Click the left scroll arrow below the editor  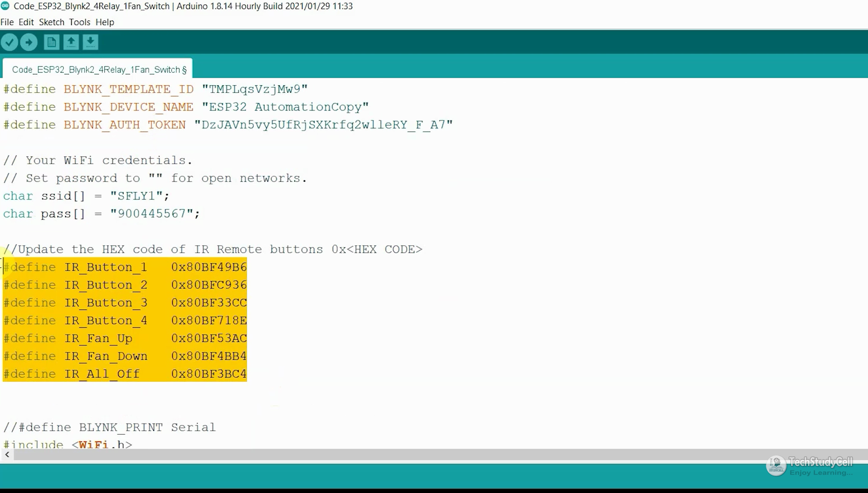[x=7, y=455]
